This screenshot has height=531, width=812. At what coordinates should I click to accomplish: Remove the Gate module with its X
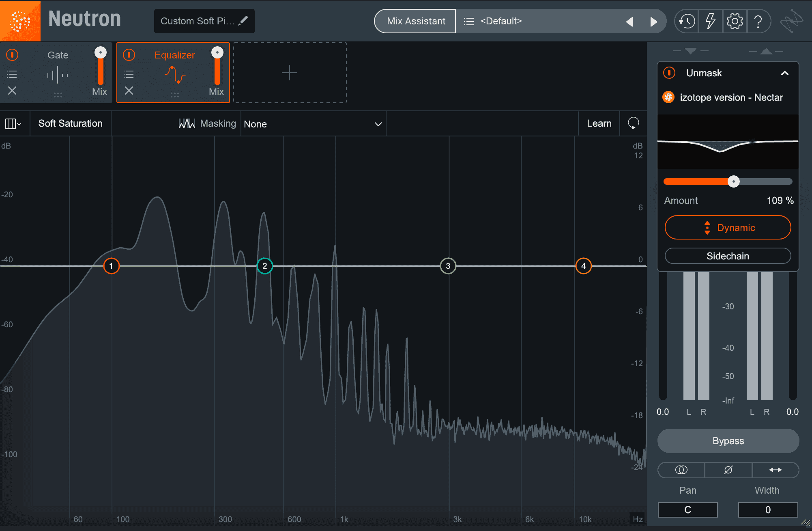(12, 91)
